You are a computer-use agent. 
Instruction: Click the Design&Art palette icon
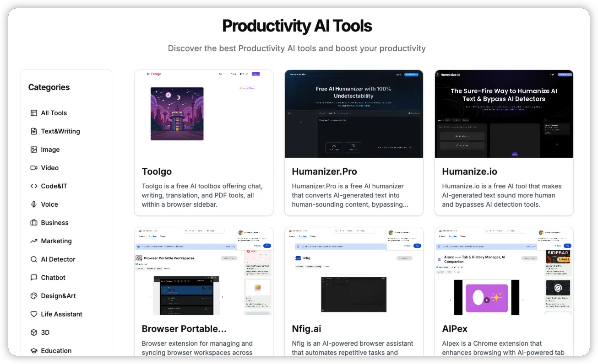[x=34, y=296]
